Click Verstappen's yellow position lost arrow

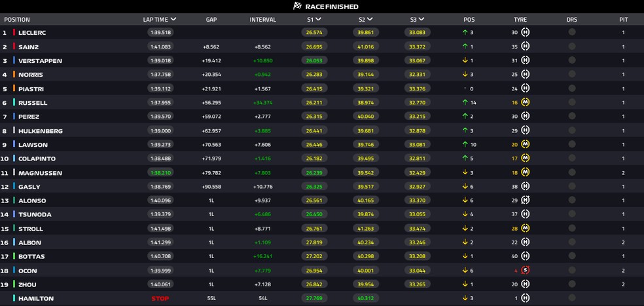[465, 60]
